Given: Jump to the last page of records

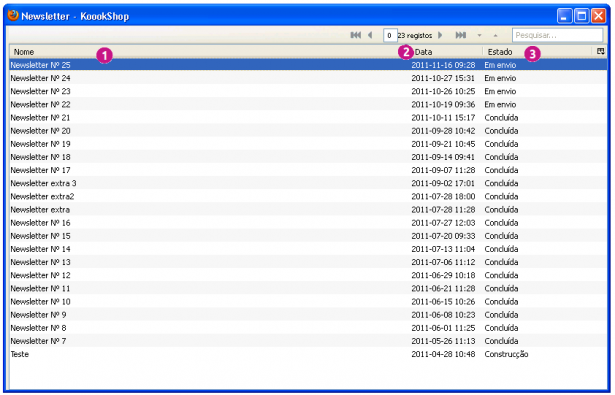Looking at the screenshot, I should click(x=460, y=35).
